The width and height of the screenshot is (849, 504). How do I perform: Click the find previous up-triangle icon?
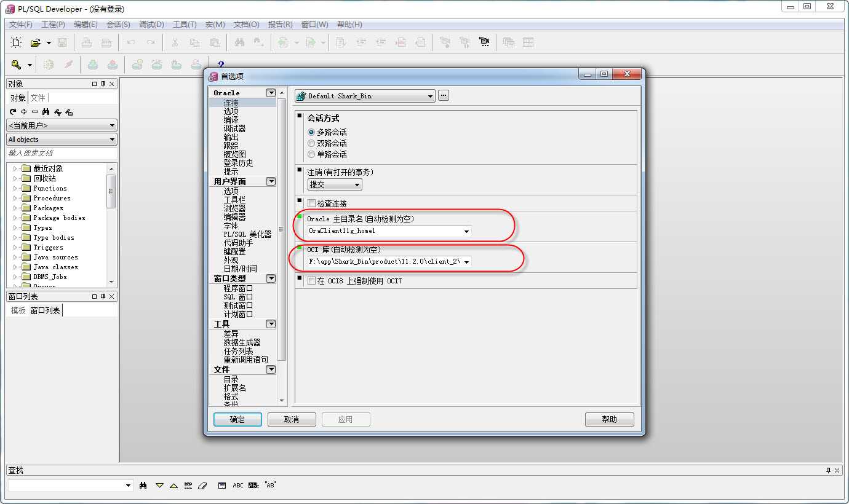[x=173, y=486]
